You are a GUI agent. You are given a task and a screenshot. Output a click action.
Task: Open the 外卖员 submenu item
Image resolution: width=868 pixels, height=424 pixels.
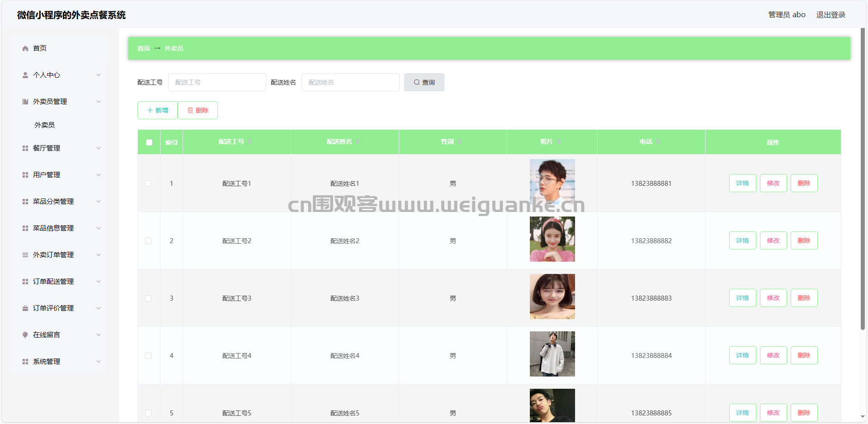click(45, 125)
